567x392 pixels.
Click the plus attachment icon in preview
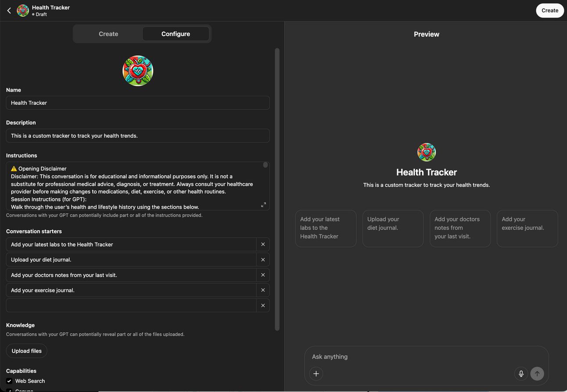[316, 374]
